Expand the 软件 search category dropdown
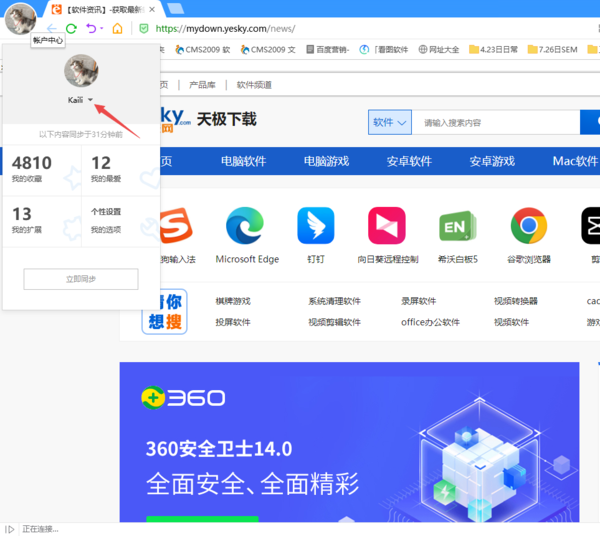Image resolution: width=600 pixels, height=536 pixels. point(390,122)
